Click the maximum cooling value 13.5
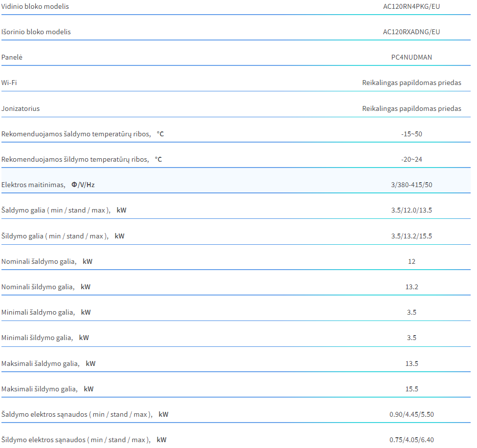This screenshot has height=448, width=477. (x=412, y=364)
